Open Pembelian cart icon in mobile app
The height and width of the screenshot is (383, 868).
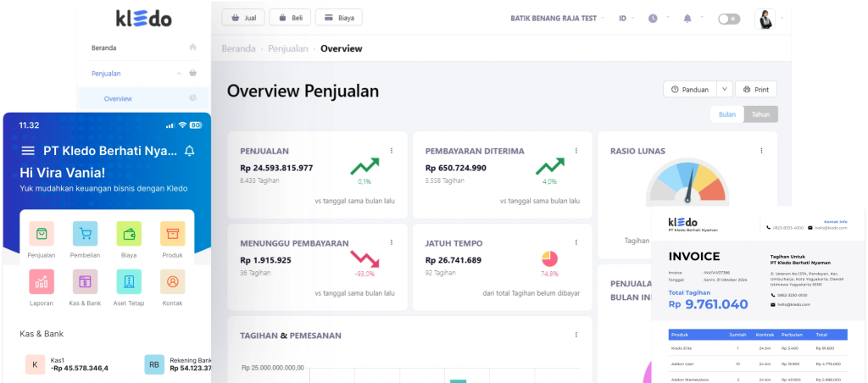tap(86, 234)
